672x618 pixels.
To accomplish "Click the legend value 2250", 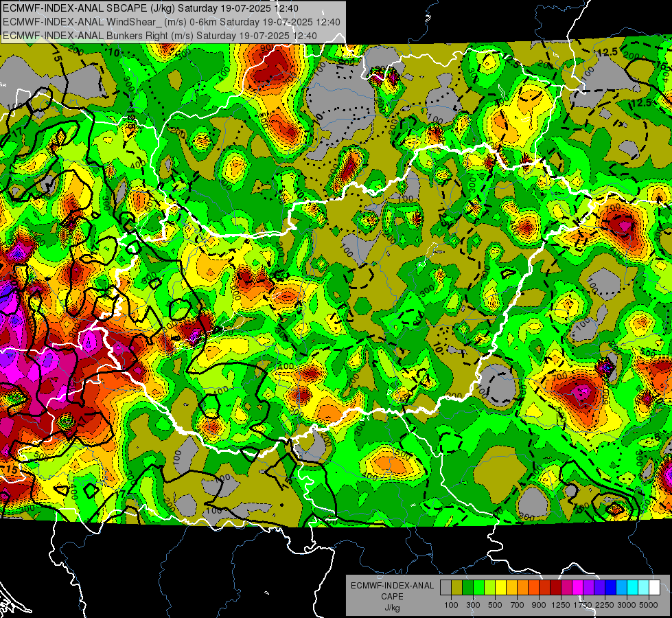I will [605, 605].
